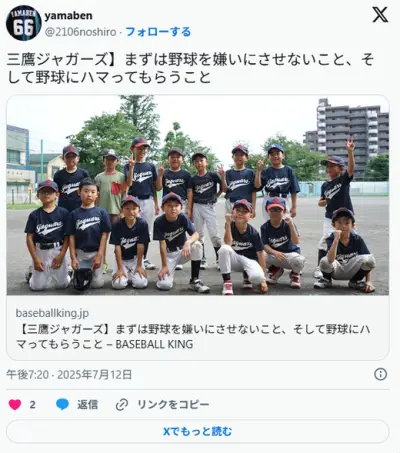Click the baseballking.jp domain label

pyautogui.click(x=52, y=313)
